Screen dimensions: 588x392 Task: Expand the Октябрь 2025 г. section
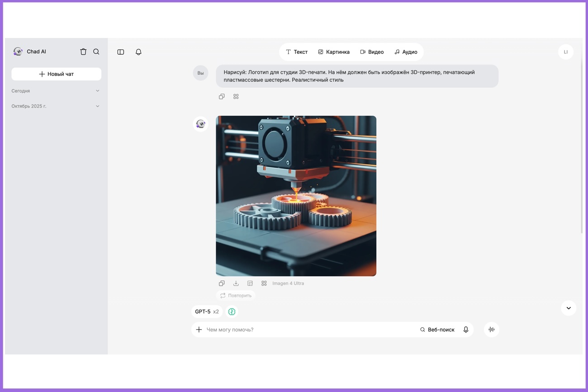point(97,106)
